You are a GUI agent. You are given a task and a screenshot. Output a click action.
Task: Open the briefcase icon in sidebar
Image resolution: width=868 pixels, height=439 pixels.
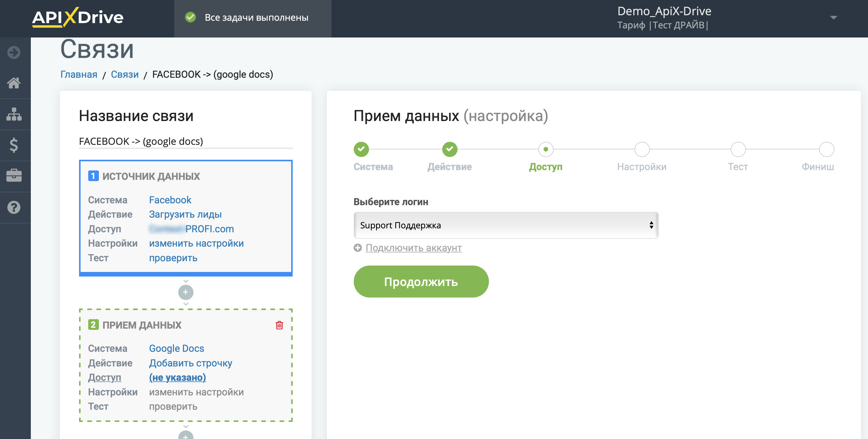(14, 176)
